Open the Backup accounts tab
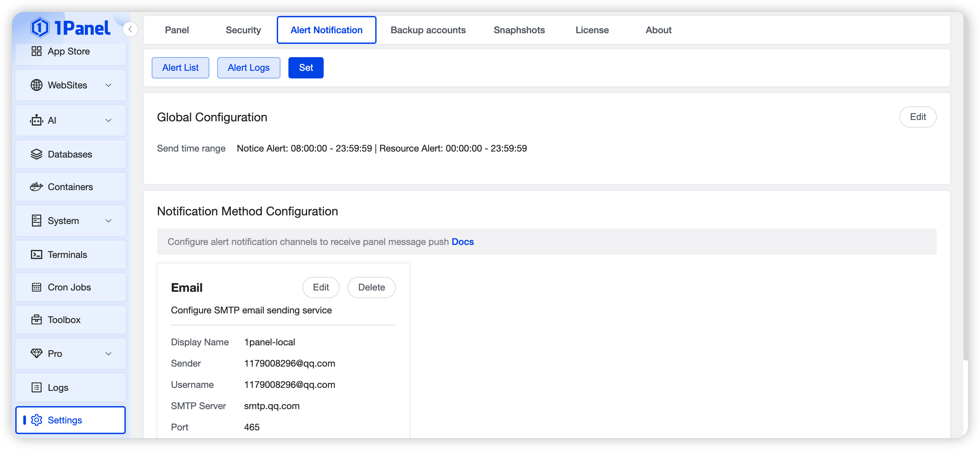The image size is (980, 450). click(x=428, y=30)
